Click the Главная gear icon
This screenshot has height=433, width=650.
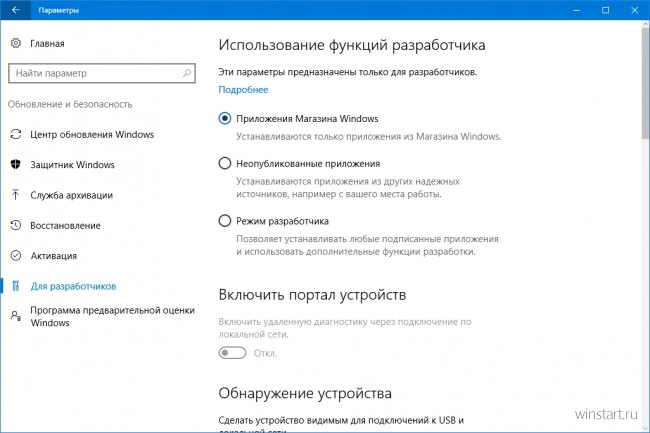16,43
